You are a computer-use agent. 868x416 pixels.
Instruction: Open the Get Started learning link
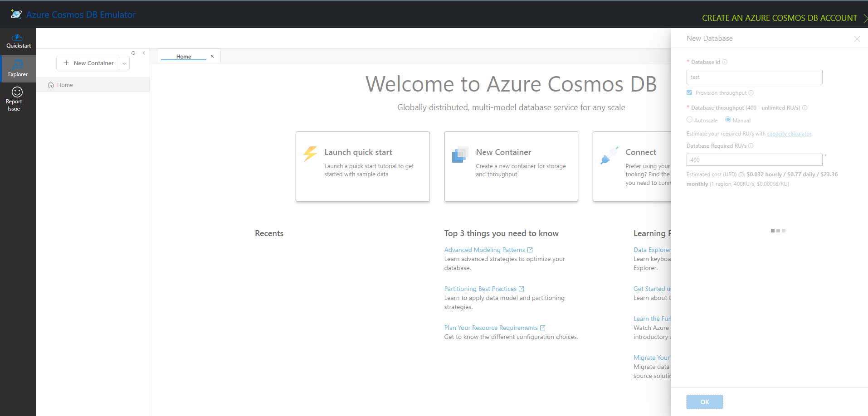click(652, 289)
